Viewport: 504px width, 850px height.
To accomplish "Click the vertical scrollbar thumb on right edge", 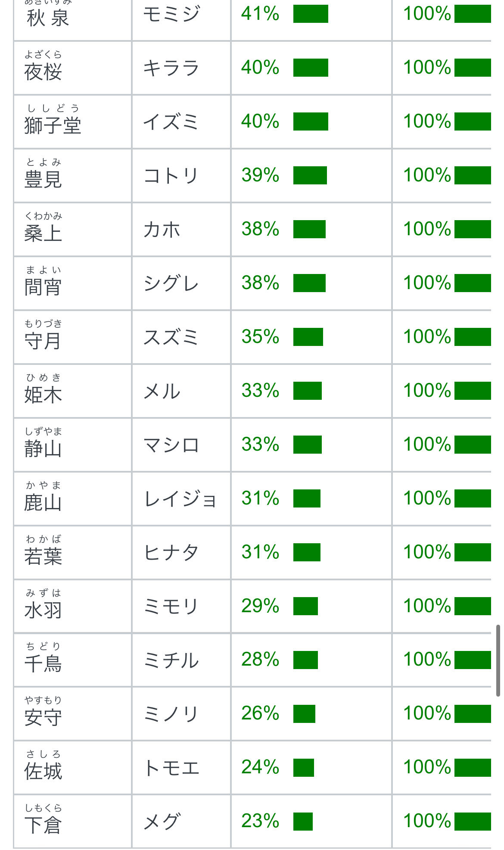I will pyautogui.click(x=498, y=660).
